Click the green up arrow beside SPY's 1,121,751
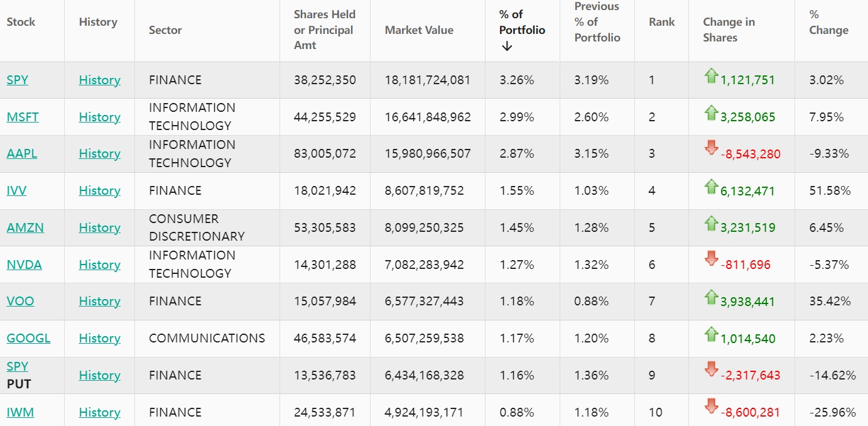Screen dimensions: 868x426 point(711,77)
